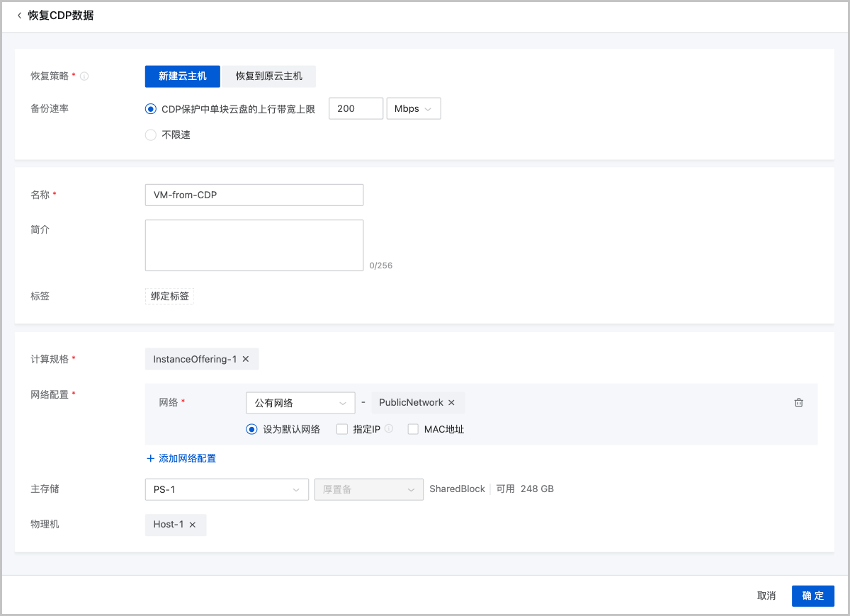Select the 新建云主机 strategy tab

(x=183, y=76)
